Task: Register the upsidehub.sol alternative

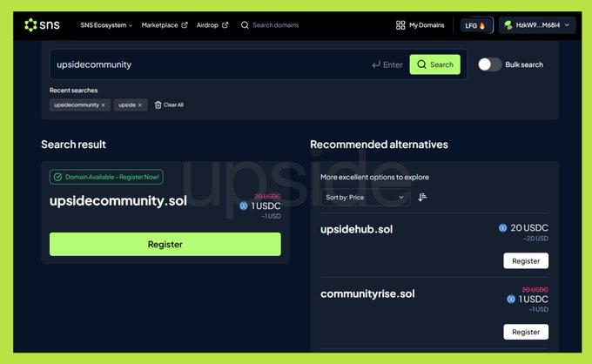Action: pyautogui.click(x=526, y=260)
